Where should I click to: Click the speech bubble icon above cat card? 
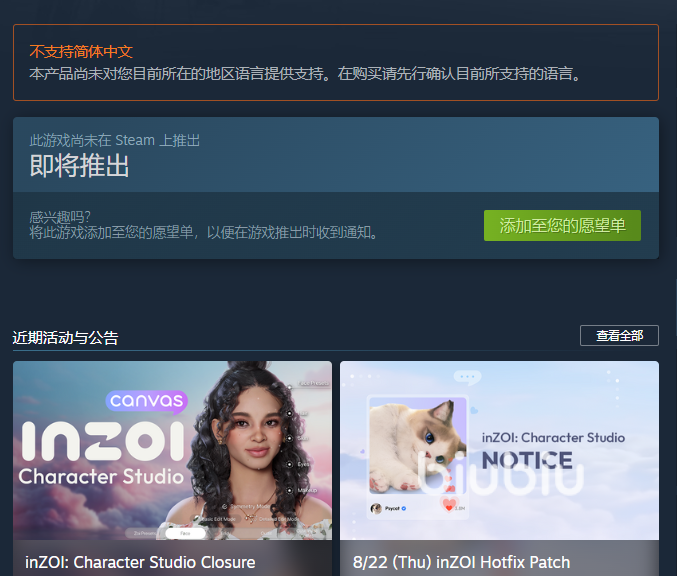point(466,378)
